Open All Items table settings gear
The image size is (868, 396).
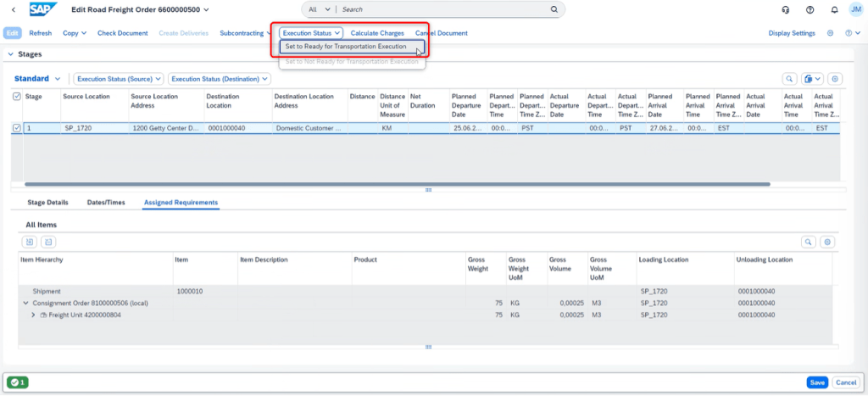point(827,242)
